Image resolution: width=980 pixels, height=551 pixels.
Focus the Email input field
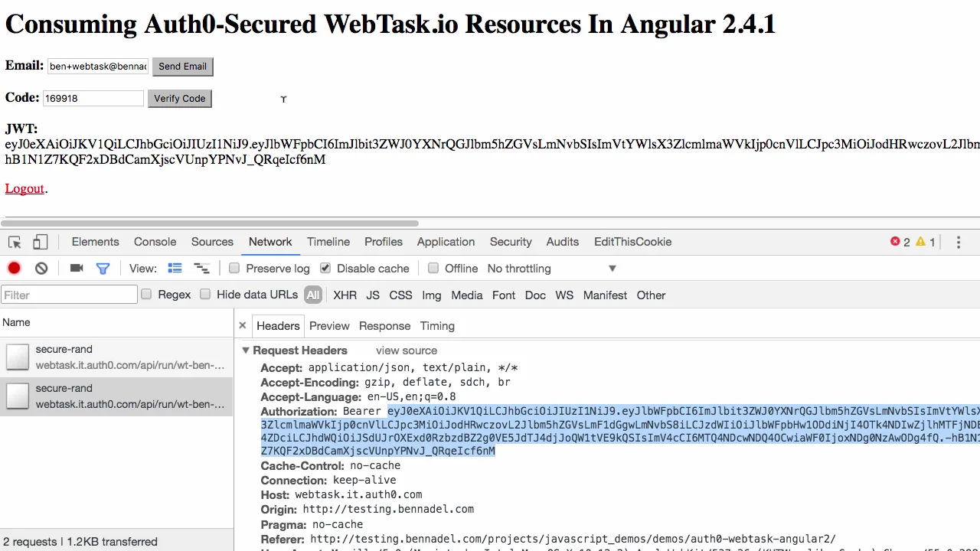tap(98, 67)
